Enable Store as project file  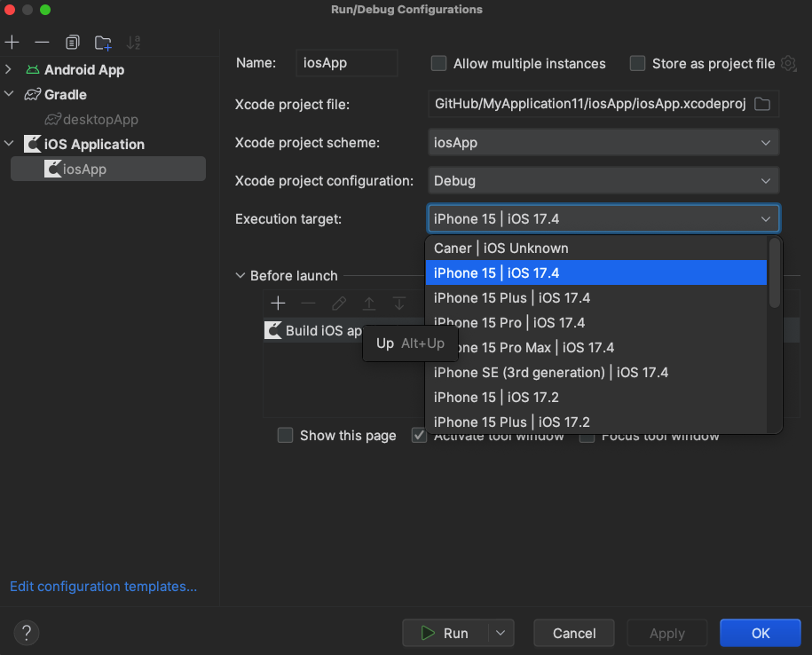point(637,63)
